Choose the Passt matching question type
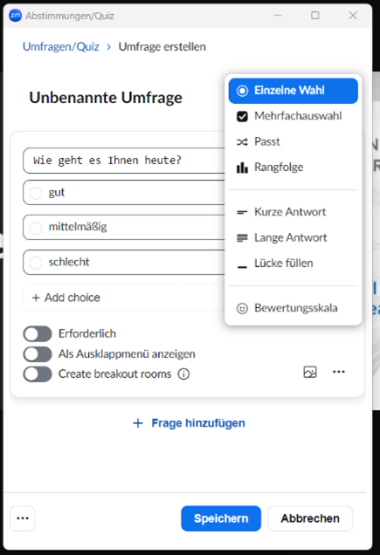Image resolution: width=380 pixels, height=555 pixels. click(293, 142)
